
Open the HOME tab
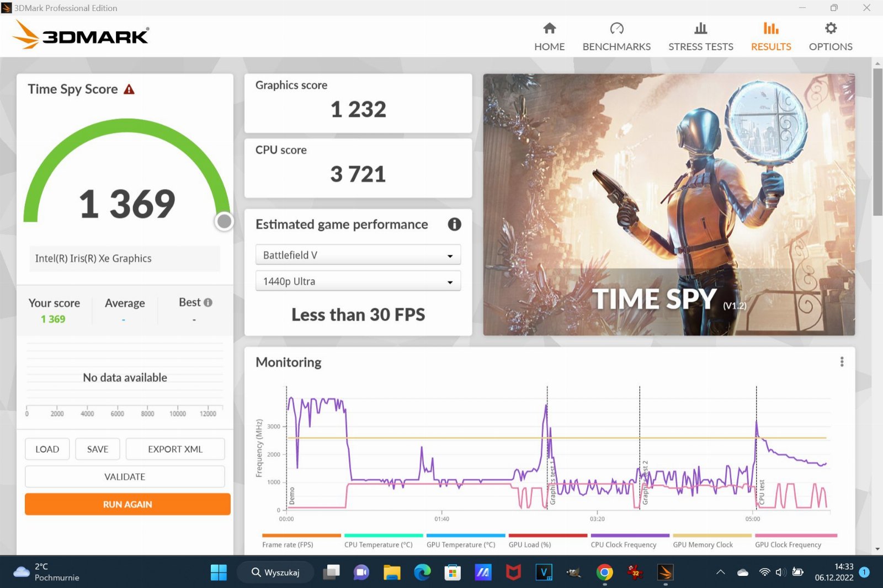(x=549, y=36)
